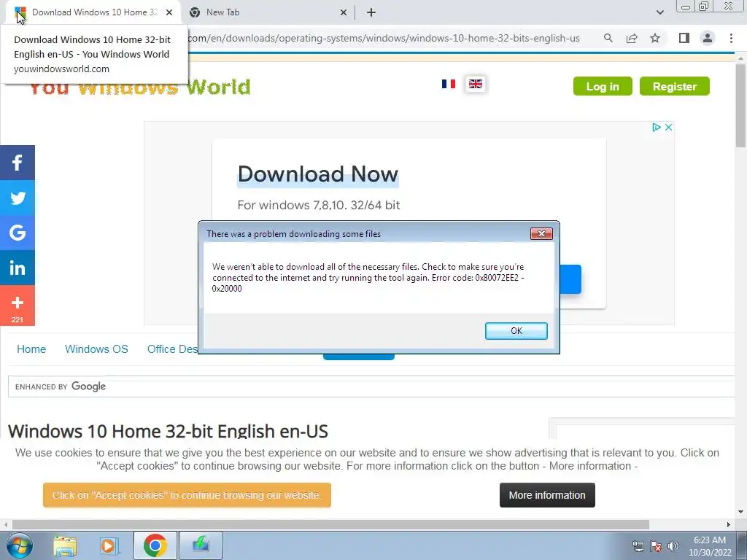Toggle the Chrome side panel icon

[684, 38]
